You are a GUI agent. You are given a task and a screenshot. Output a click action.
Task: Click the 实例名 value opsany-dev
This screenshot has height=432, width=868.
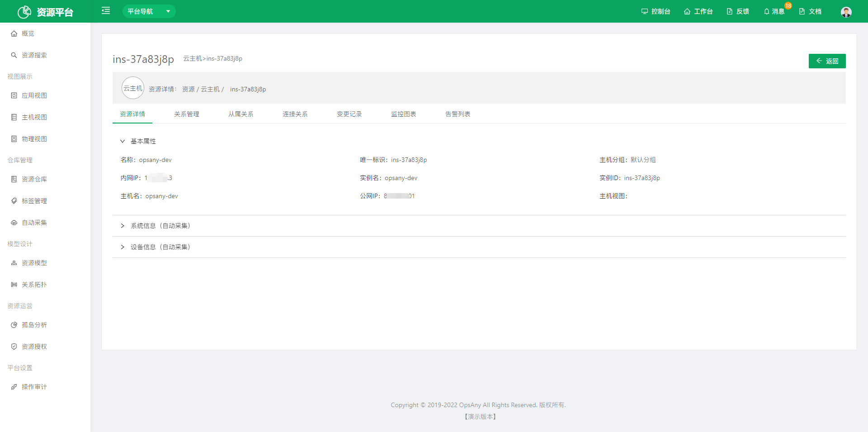pyautogui.click(x=401, y=178)
